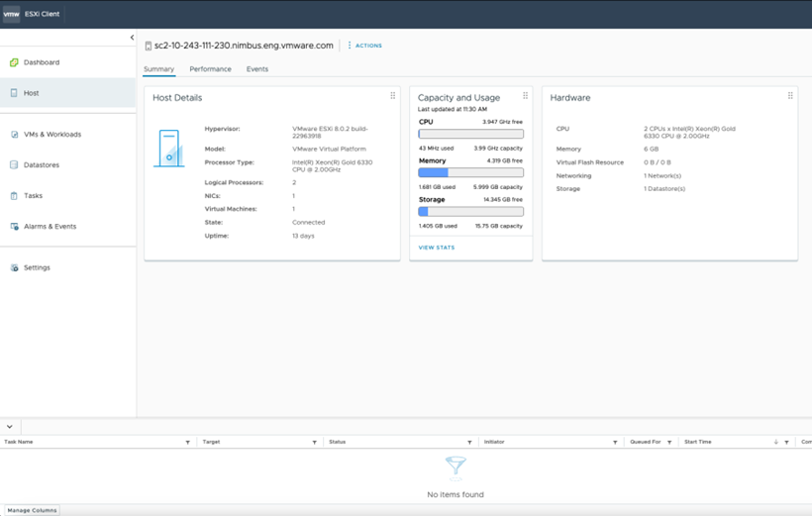Collapse the recent tasks panel chevron
The height and width of the screenshot is (516, 812).
click(x=10, y=427)
